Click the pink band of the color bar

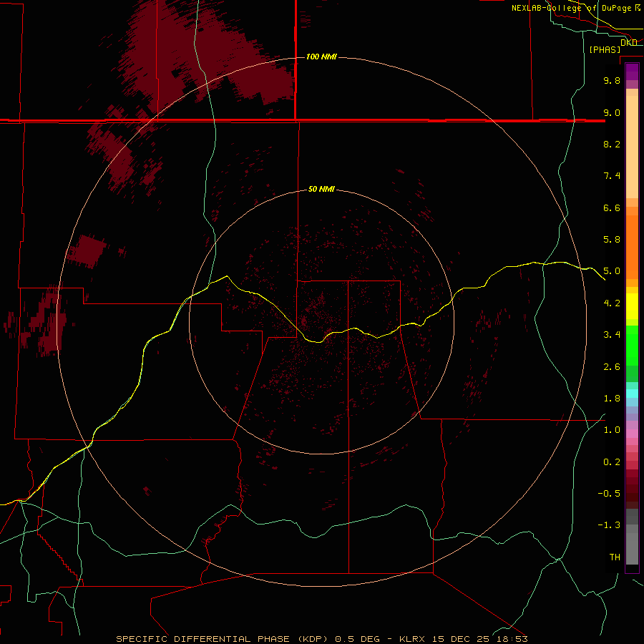tap(632, 434)
